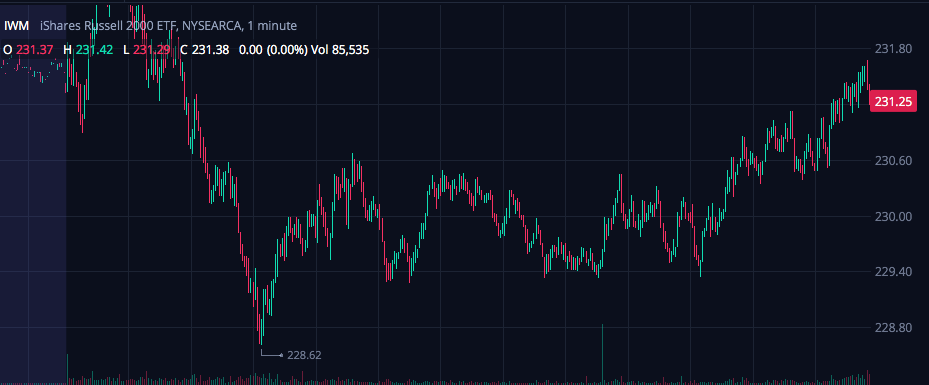Click the Open value 231.37
The image size is (929, 385).
coord(34,50)
